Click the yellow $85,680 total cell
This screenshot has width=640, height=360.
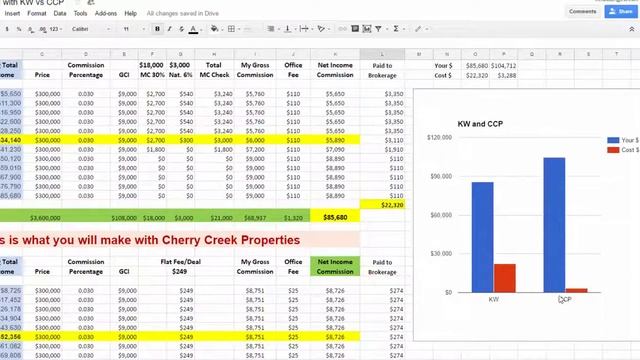tap(335, 217)
